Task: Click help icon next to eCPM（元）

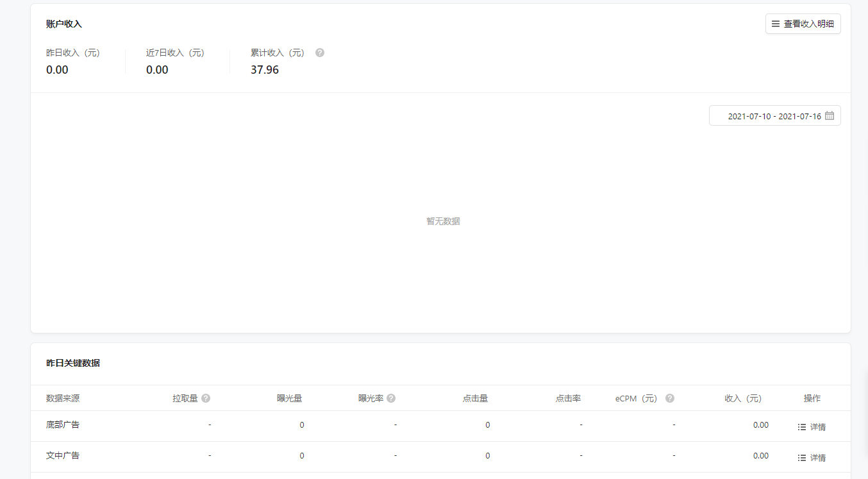Action: point(670,398)
